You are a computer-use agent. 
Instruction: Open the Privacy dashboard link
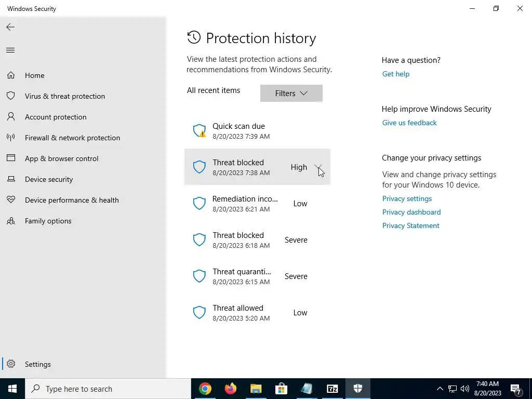pos(411,212)
